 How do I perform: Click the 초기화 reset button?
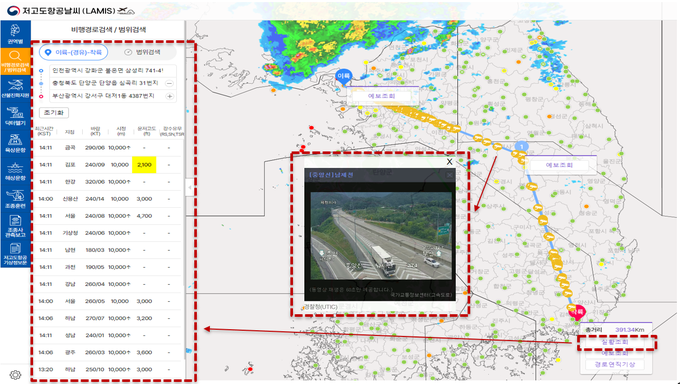[x=54, y=112]
